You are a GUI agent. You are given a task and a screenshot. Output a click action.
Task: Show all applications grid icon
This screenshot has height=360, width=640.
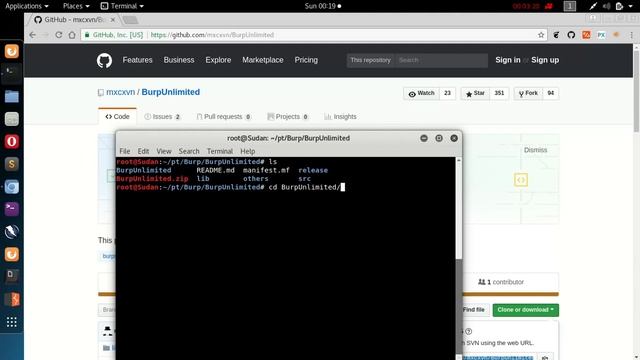11,322
